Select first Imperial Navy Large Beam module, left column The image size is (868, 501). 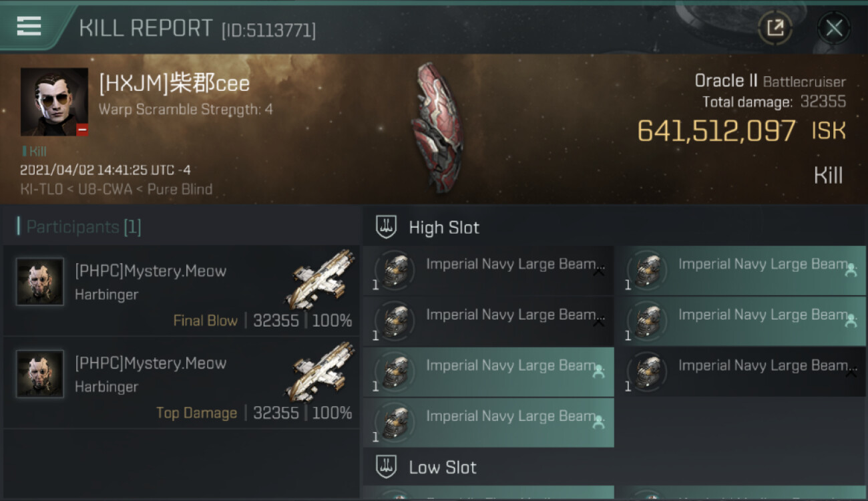click(489, 271)
